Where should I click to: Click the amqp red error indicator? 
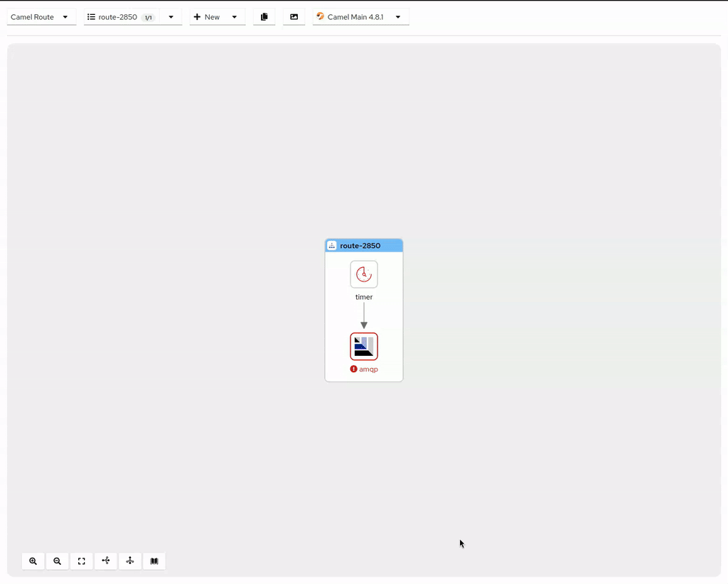[x=354, y=369]
